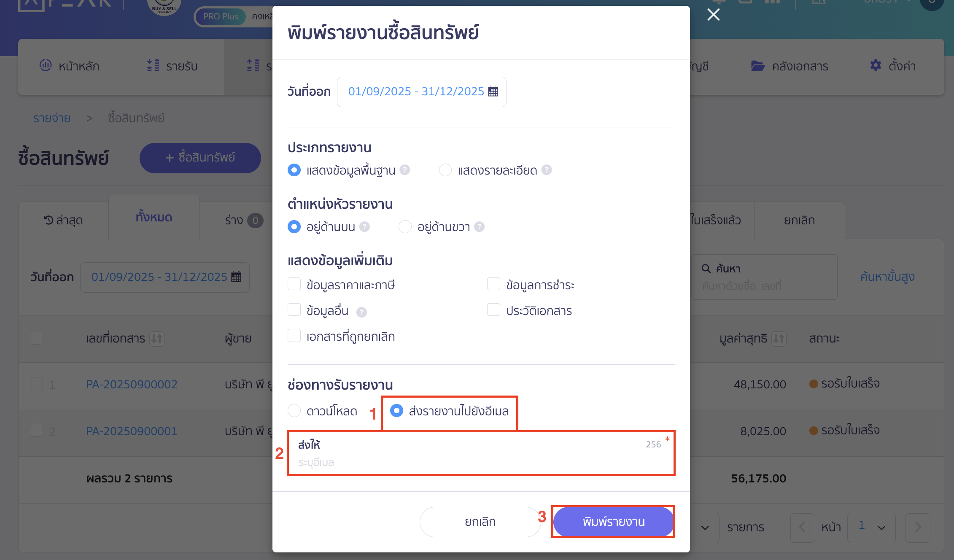Image resolution: width=954 pixels, height=560 pixels.
Task: Sort using the arrows beside เลขที่เอกสาร
Action: pyautogui.click(x=158, y=339)
